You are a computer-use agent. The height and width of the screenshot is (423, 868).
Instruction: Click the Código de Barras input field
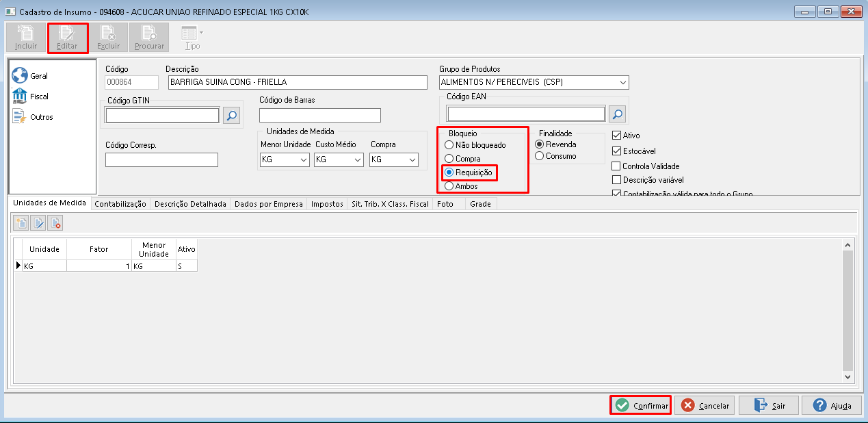pos(319,115)
